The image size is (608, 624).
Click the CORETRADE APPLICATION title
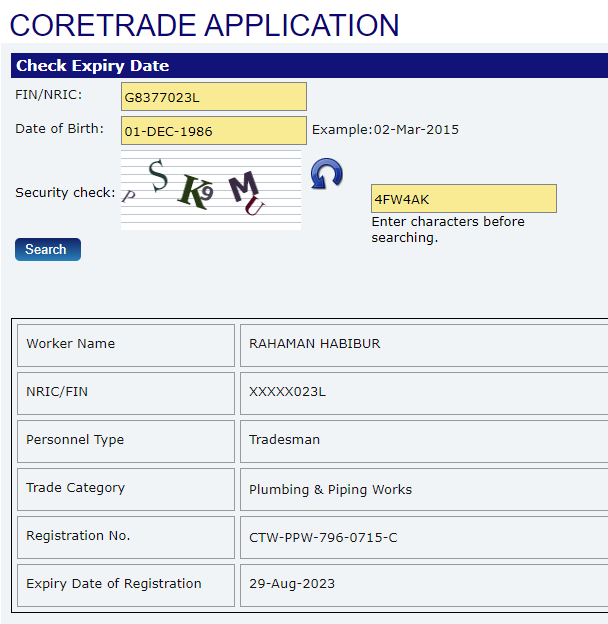pyautogui.click(x=204, y=24)
